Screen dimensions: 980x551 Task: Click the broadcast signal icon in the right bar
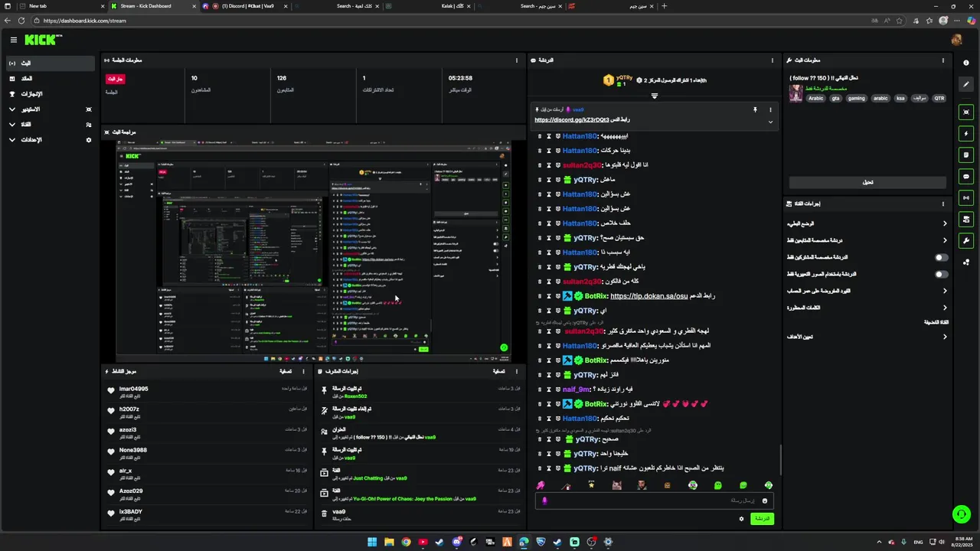tap(966, 197)
